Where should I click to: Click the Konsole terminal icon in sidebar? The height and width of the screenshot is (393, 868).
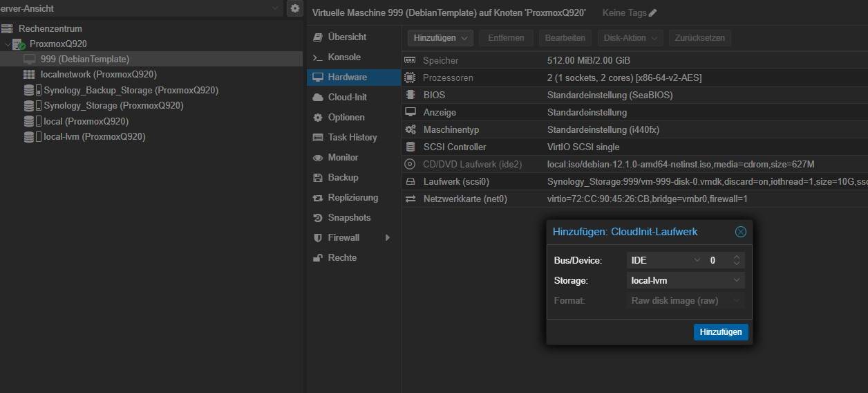click(318, 57)
